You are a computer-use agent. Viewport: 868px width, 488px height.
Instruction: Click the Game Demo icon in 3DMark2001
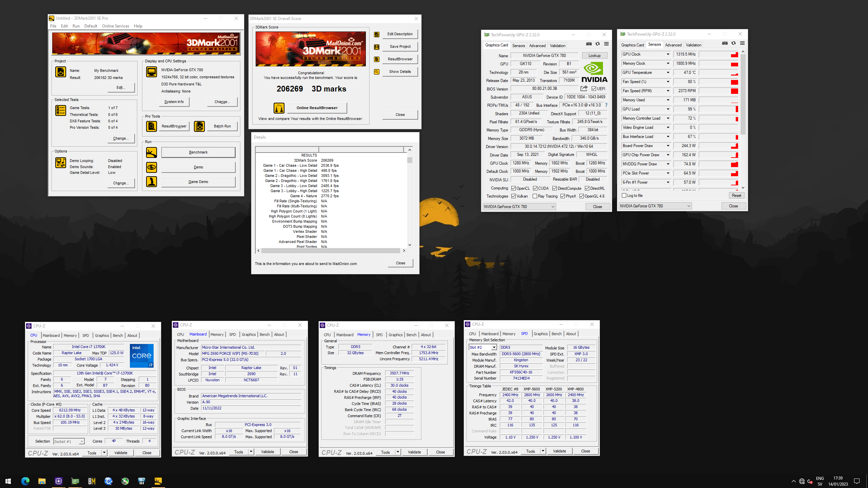tap(152, 182)
